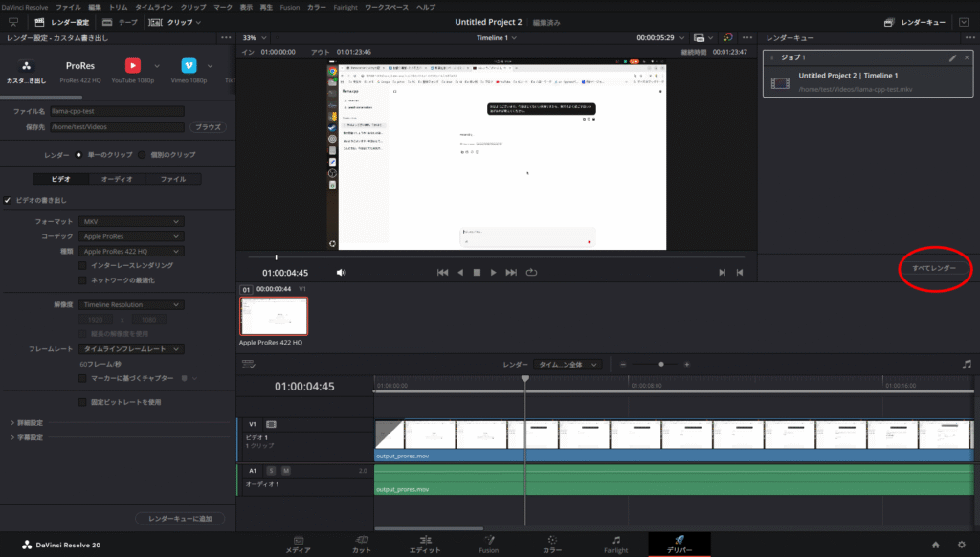Expand the 詳細設定 section

(27, 423)
